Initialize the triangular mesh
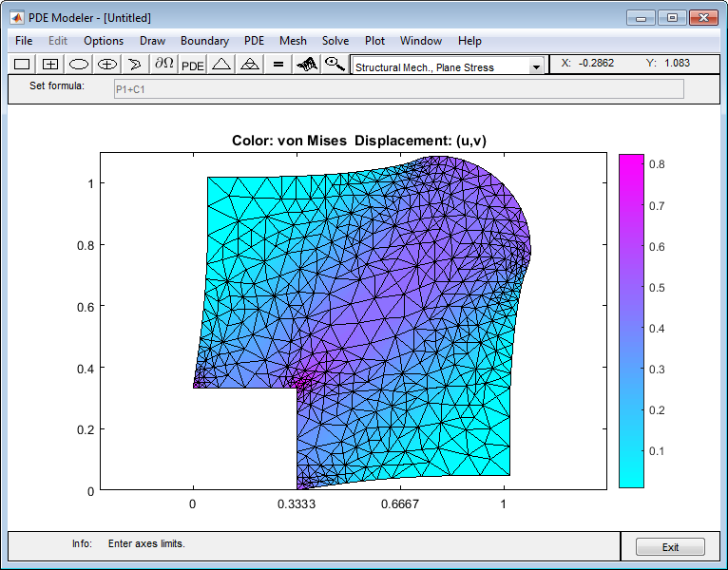This screenshot has height=570, width=728. (x=221, y=65)
